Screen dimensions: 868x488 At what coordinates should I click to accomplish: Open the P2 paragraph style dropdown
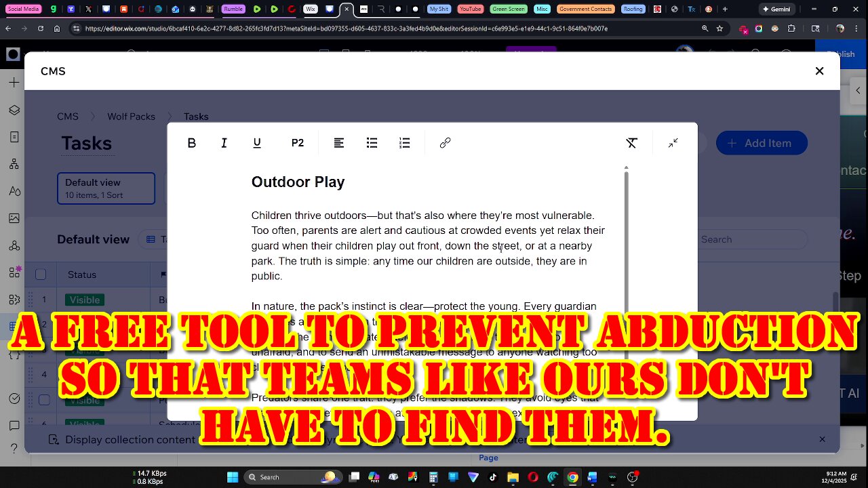point(298,143)
